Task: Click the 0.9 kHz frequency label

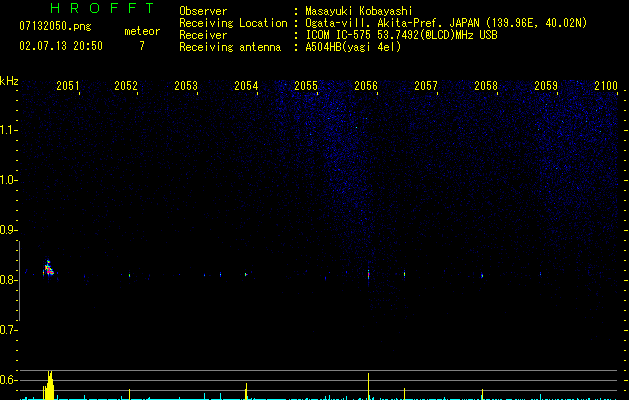Action: click(8, 230)
